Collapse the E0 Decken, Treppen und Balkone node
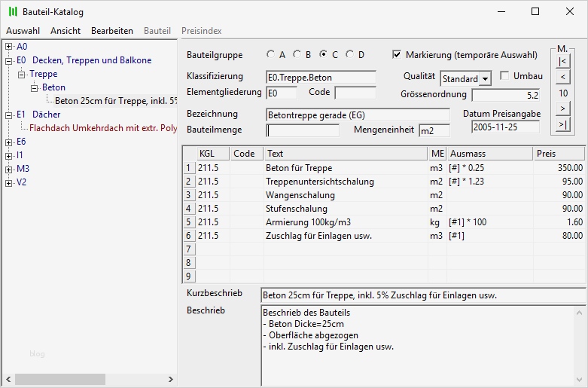This screenshot has width=588, height=388. tap(8, 60)
